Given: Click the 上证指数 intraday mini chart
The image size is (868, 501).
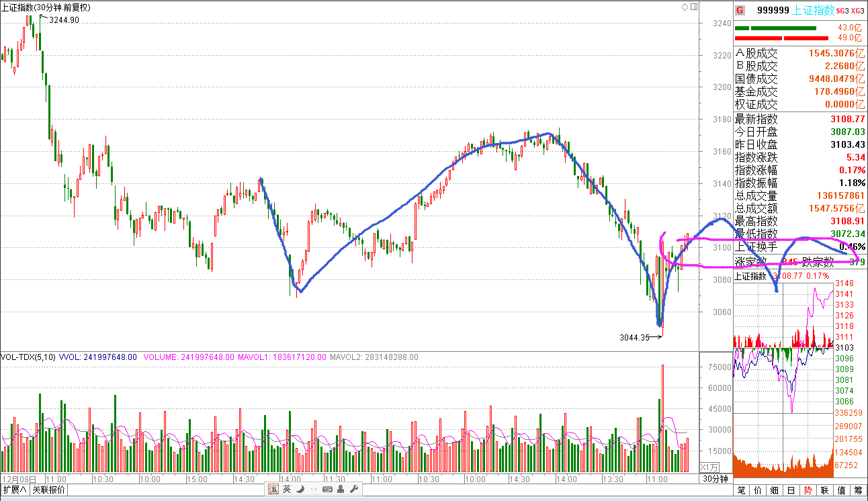Looking at the screenshot, I should [783, 349].
